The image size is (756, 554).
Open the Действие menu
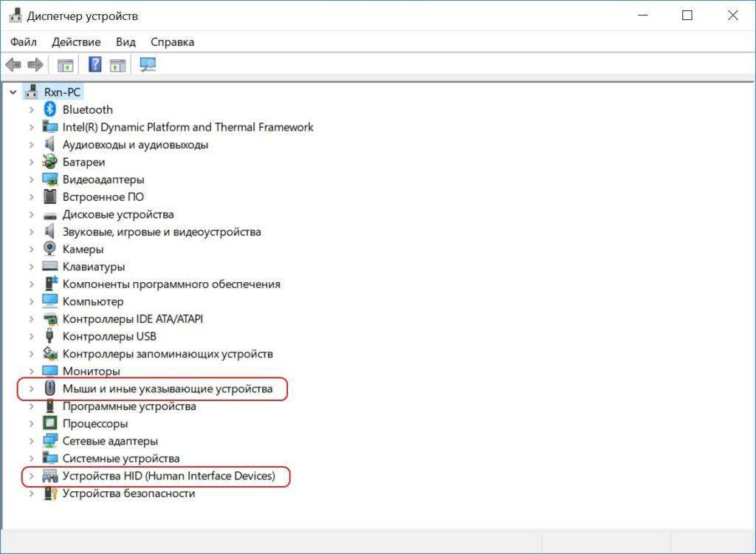tap(76, 42)
